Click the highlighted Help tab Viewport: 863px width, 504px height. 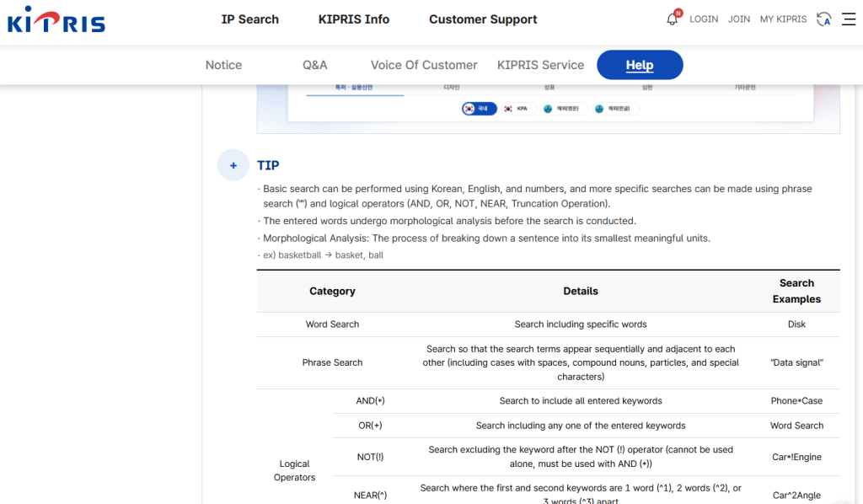(640, 65)
